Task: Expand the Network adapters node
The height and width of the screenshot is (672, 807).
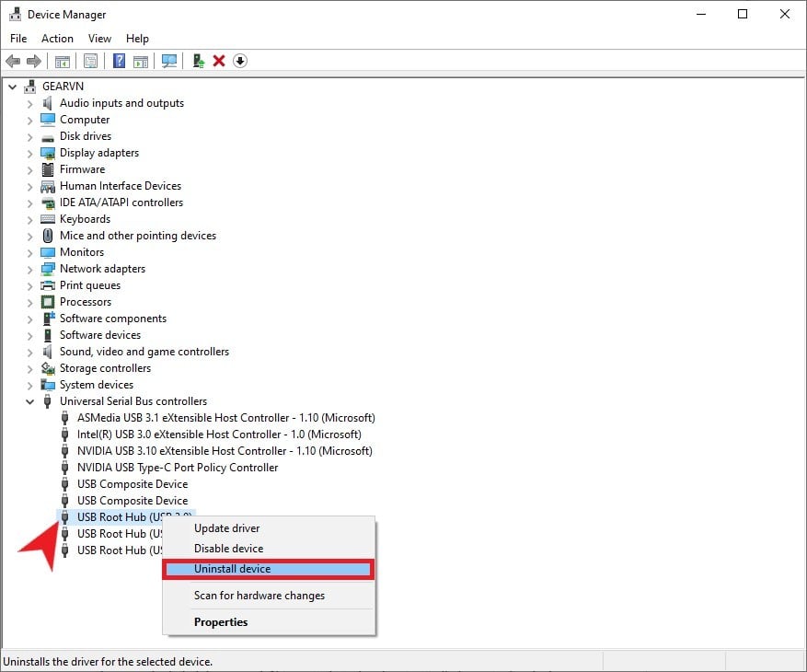Action: [29, 269]
